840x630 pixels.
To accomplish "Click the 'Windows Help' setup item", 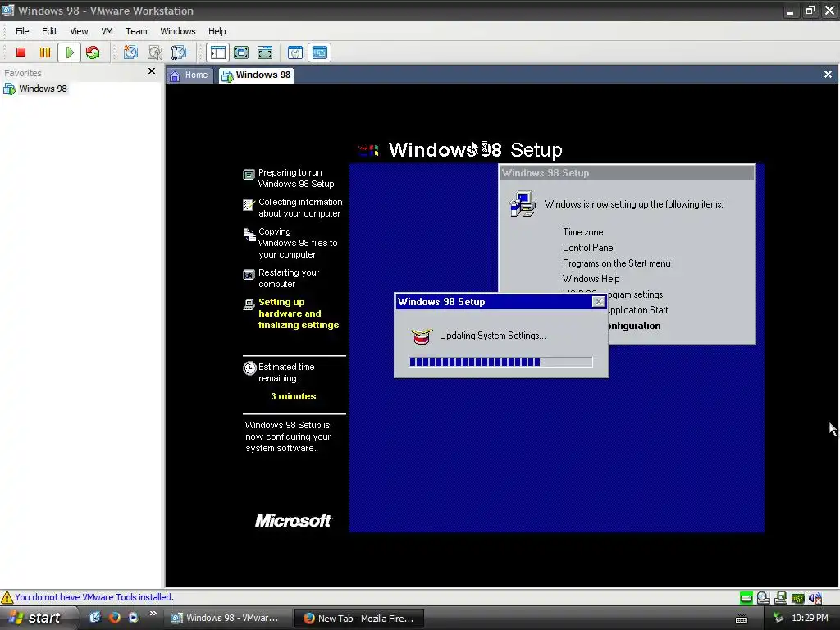I will click(x=591, y=279).
